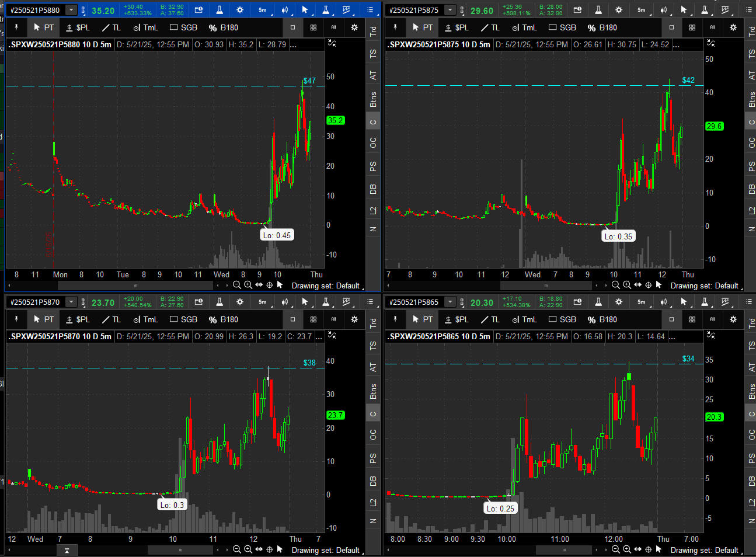This screenshot has height=557, width=756.
Task: Click the horizontal scrollbar thumb under the 5865 chart
Action: click(x=564, y=550)
